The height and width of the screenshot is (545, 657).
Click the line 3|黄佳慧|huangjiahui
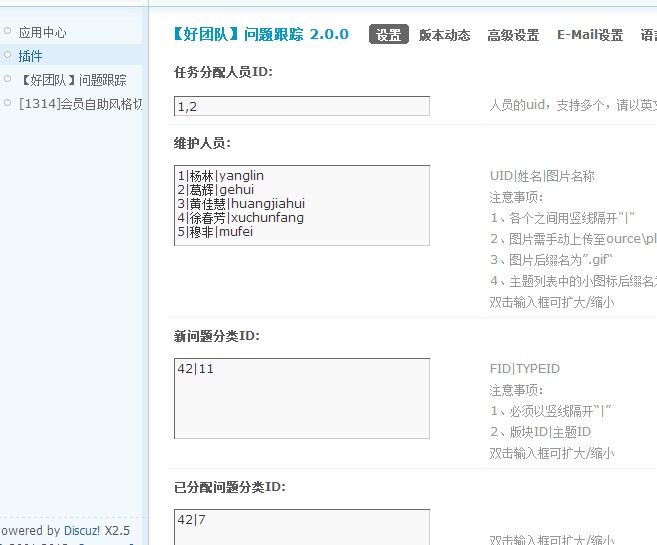pyautogui.click(x=241, y=204)
